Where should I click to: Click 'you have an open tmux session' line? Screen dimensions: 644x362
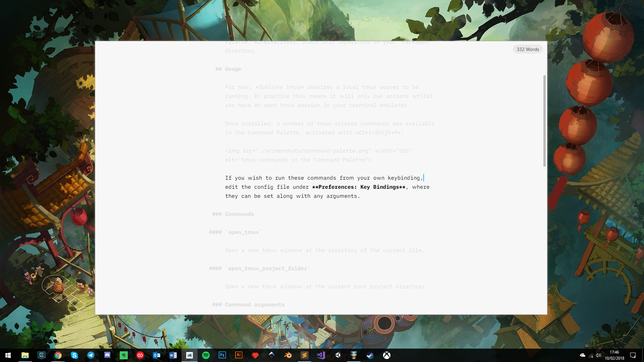(x=317, y=105)
